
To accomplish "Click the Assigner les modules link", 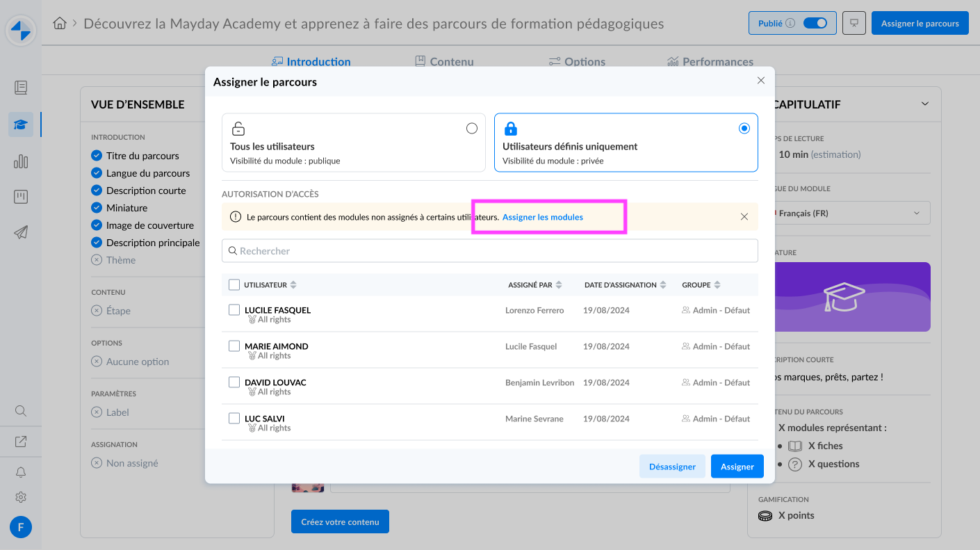I will (x=542, y=217).
